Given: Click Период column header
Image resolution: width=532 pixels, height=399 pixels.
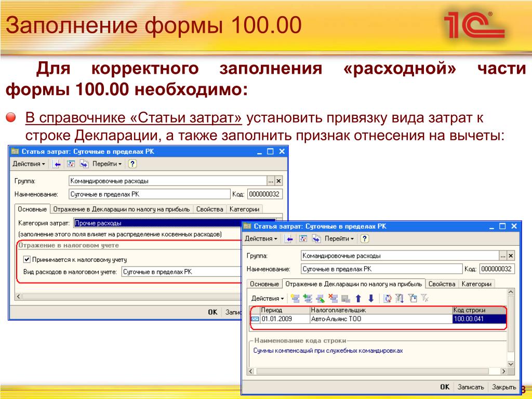Looking at the screenshot, I should coord(285,310).
